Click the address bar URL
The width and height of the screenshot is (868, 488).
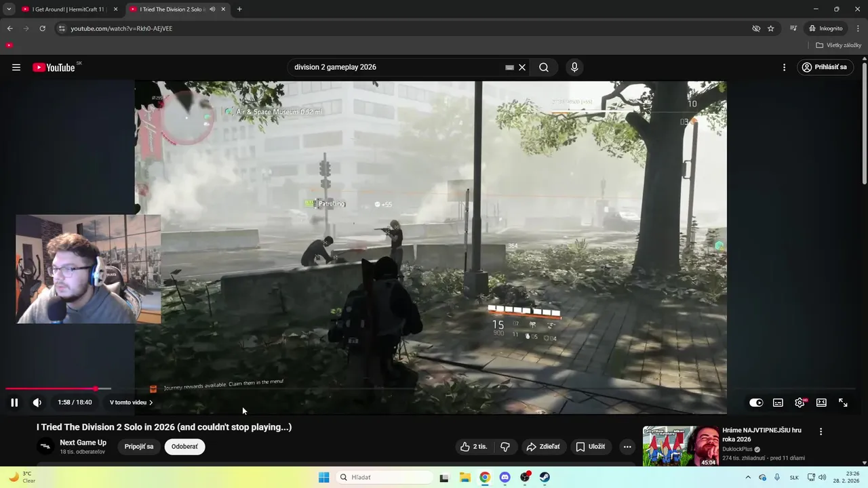[121, 28]
